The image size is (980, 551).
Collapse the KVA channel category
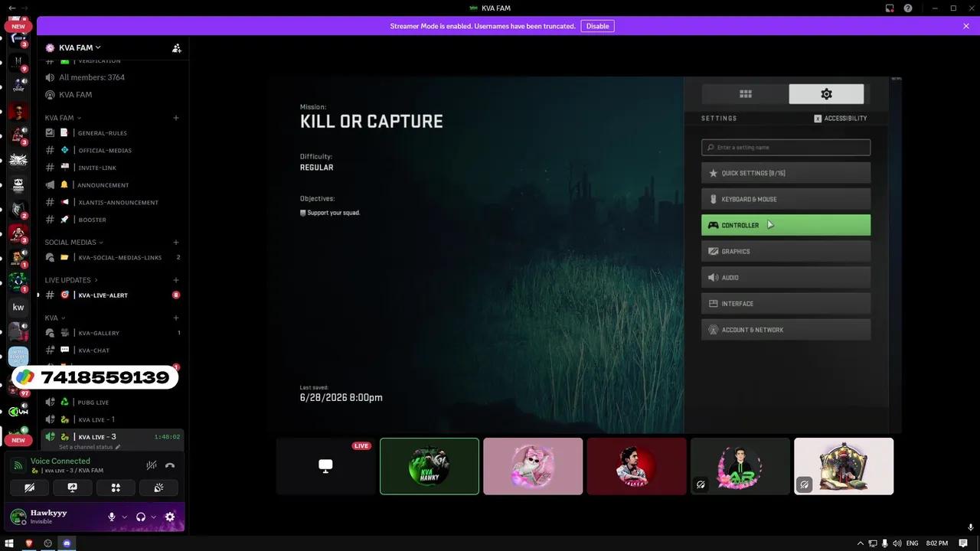tap(54, 318)
